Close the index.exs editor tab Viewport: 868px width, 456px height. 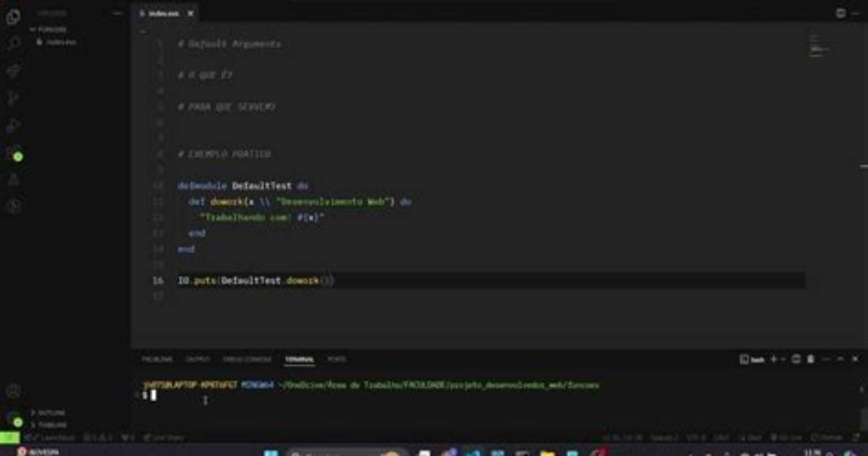190,13
